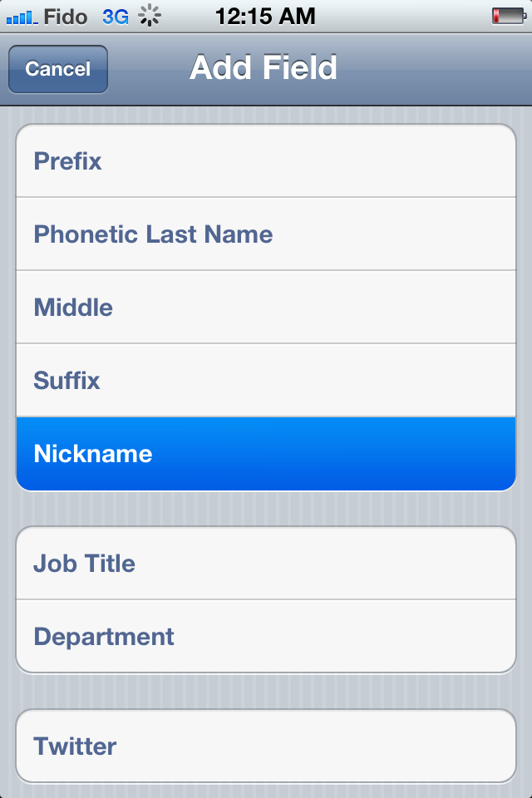Tap gap between Nickname and Job Title groups

click(x=266, y=509)
